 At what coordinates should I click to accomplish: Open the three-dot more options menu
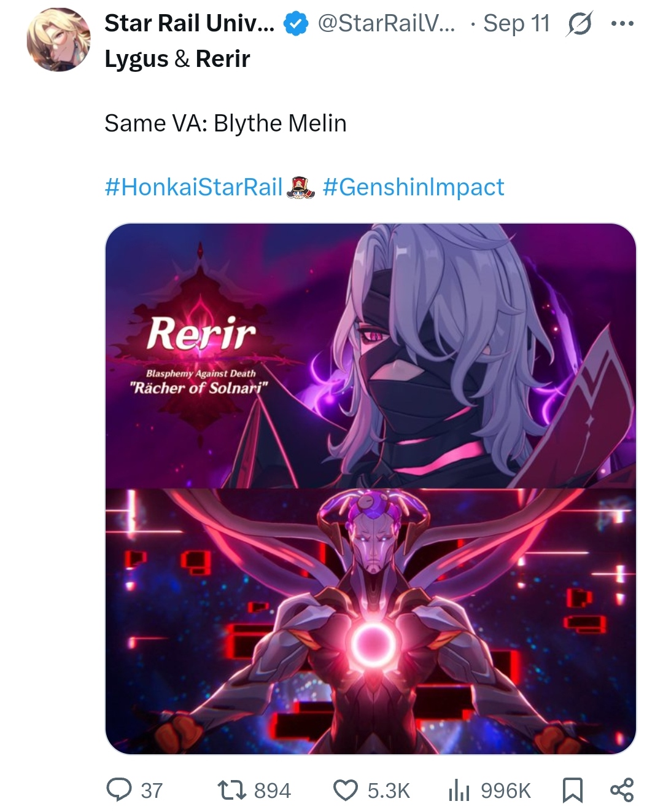click(x=622, y=24)
